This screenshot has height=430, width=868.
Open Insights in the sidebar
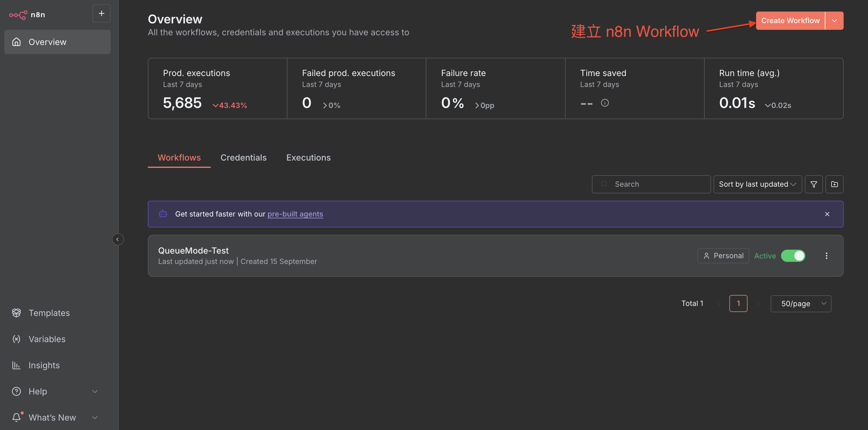[x=44, y=365]
